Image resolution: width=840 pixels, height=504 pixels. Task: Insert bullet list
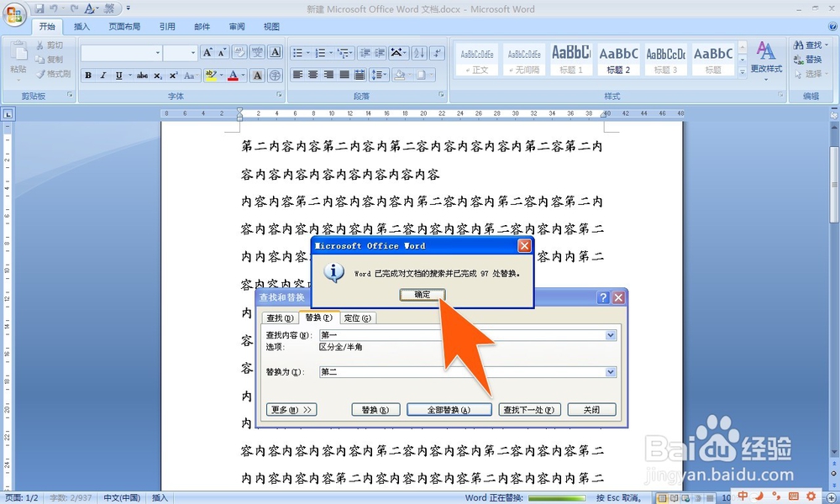coord(297,52)
